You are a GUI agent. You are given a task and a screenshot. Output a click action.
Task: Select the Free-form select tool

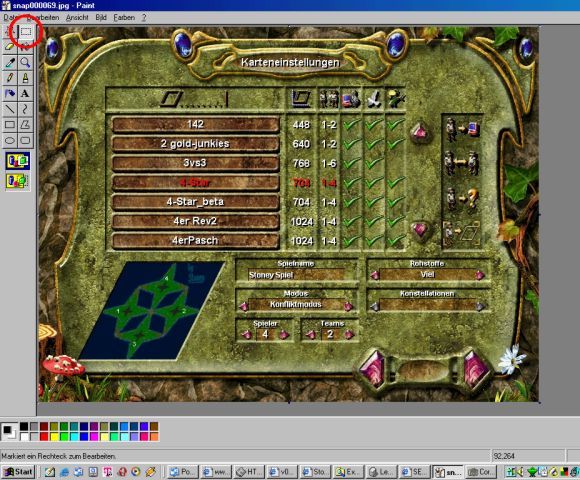click(x=10, y=32)
